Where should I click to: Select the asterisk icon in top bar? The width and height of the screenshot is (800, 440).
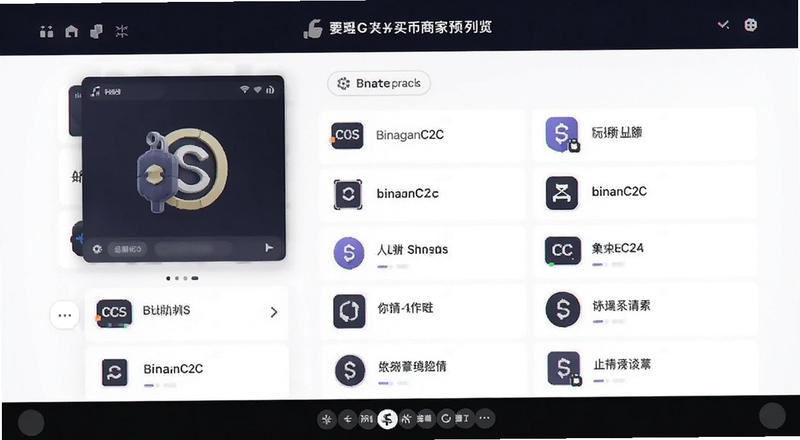121,32
